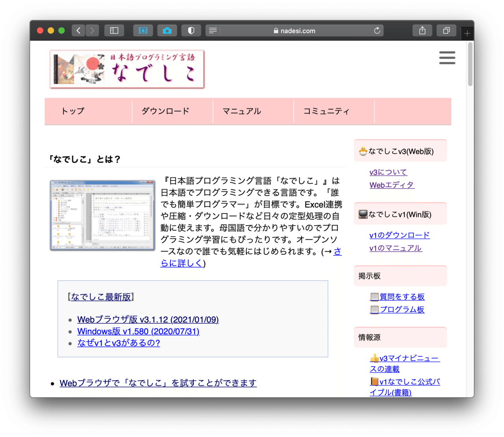This screenshot has width=504, height=437.
Task: Open the トップ navigation item
Action: (73, 111)
